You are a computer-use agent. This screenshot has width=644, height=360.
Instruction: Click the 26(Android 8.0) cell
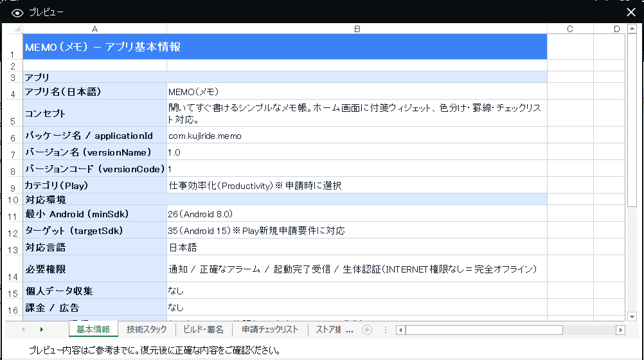pos(357,213)
